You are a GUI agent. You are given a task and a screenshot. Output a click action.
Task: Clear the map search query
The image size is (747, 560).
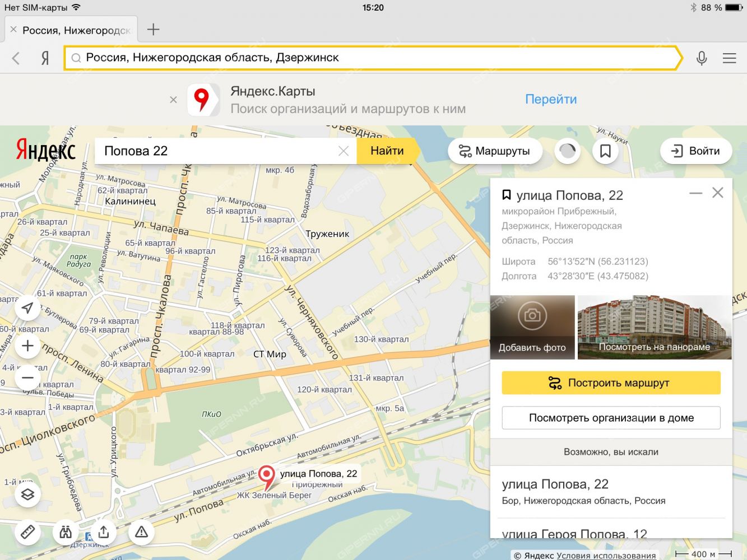click(x=344, y=151)
